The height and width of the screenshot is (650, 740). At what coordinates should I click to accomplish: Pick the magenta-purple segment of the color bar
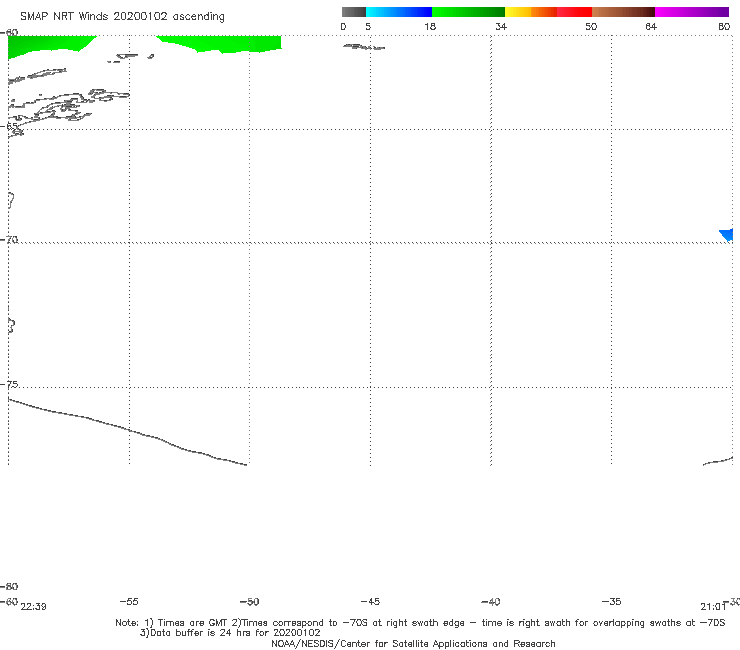(x=692, y=12)
